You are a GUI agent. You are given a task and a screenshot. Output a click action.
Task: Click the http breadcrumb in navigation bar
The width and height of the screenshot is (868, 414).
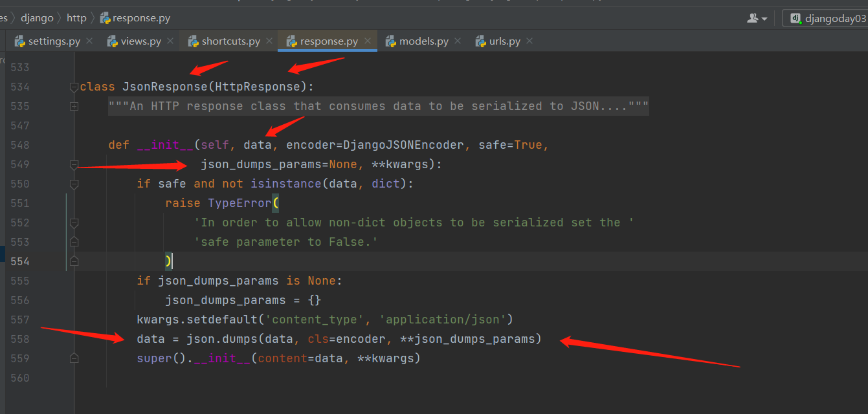(x=76, y=18)
